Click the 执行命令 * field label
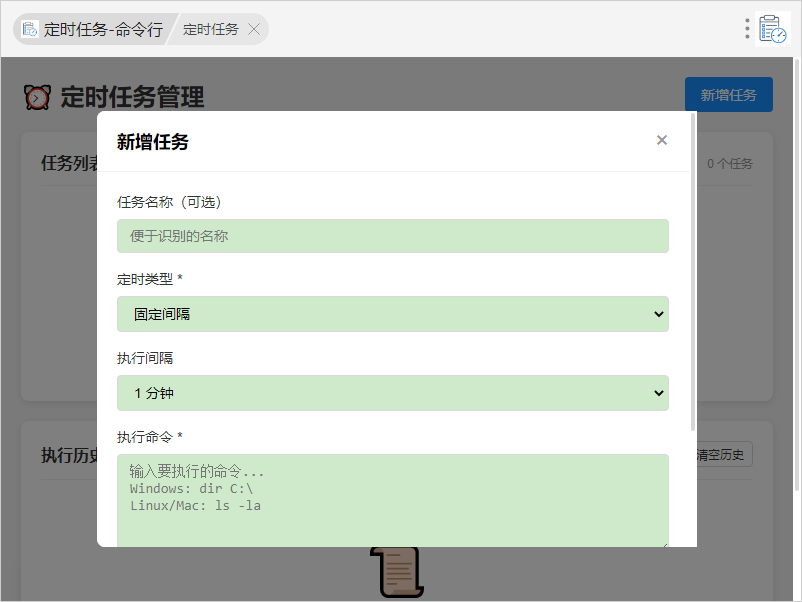The image size is (802, 602). (149, 437)
